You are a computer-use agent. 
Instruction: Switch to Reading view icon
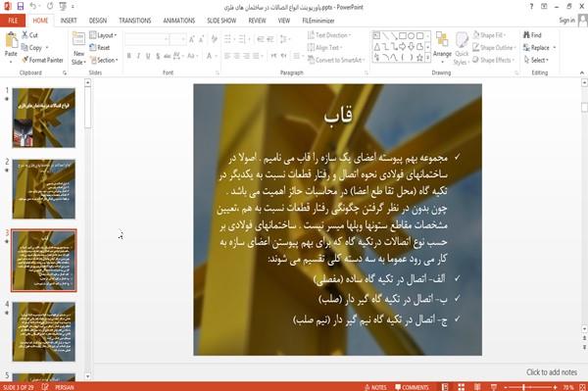(477, 387)
